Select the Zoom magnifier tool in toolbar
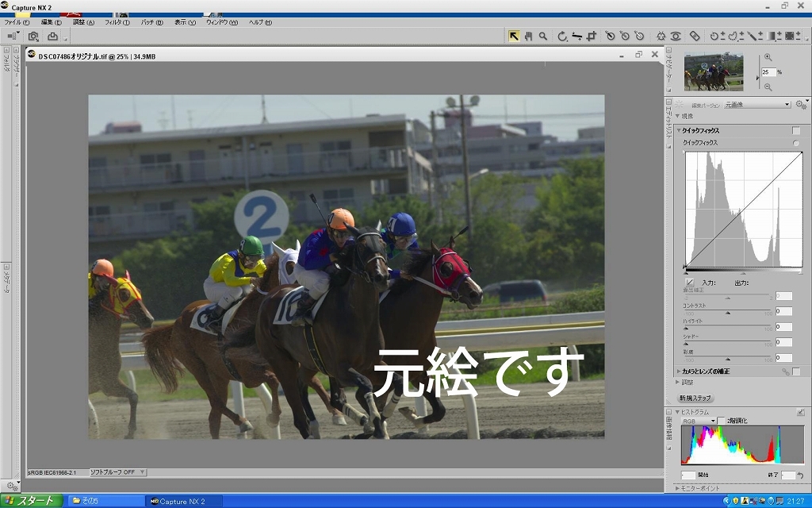The height and width of the screenshot is (508, 812). [542, 36]
